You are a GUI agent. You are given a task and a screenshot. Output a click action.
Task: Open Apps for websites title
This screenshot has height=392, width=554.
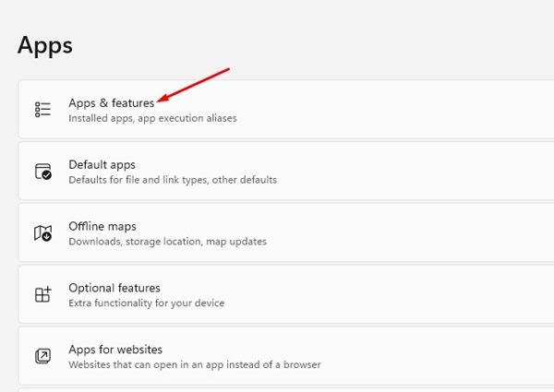(115, 350)
